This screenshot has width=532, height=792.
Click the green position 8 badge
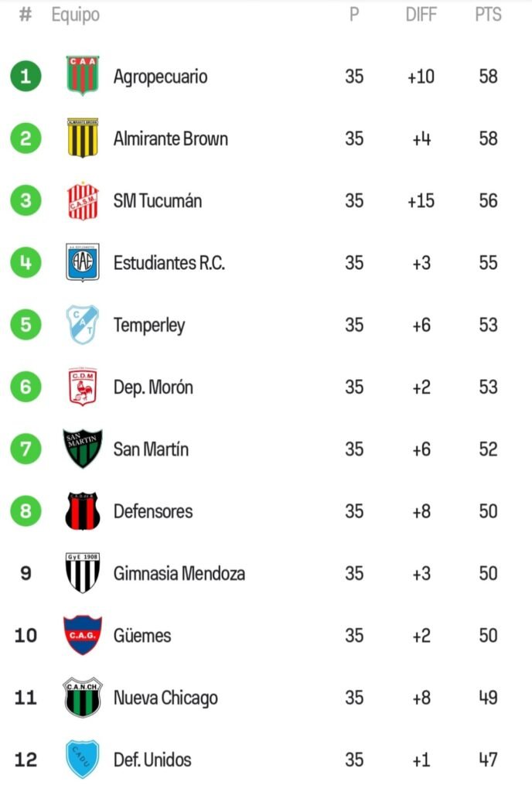coord(26,511)
